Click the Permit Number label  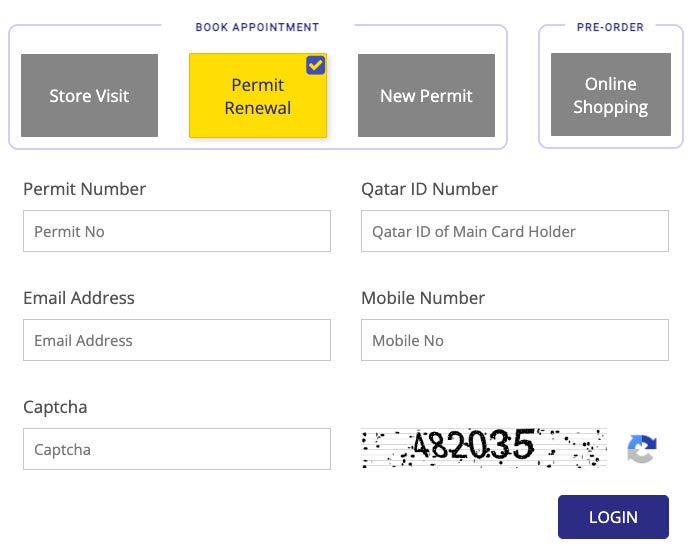(84, 189)
